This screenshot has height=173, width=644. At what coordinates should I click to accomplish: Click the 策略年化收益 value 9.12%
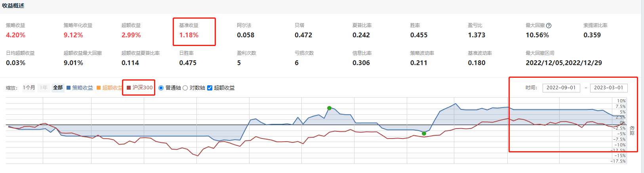coord(73,35)
